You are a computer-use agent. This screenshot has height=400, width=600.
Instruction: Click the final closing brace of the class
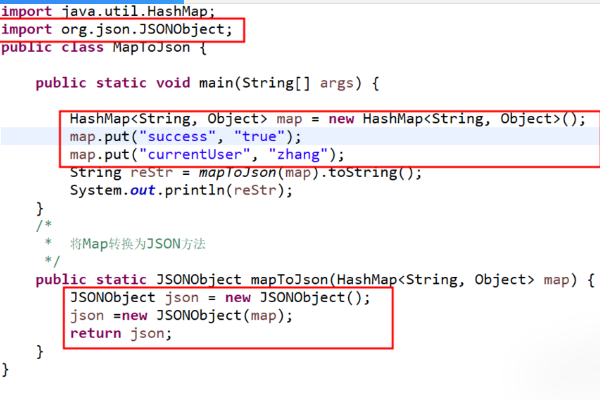point(5,370)
